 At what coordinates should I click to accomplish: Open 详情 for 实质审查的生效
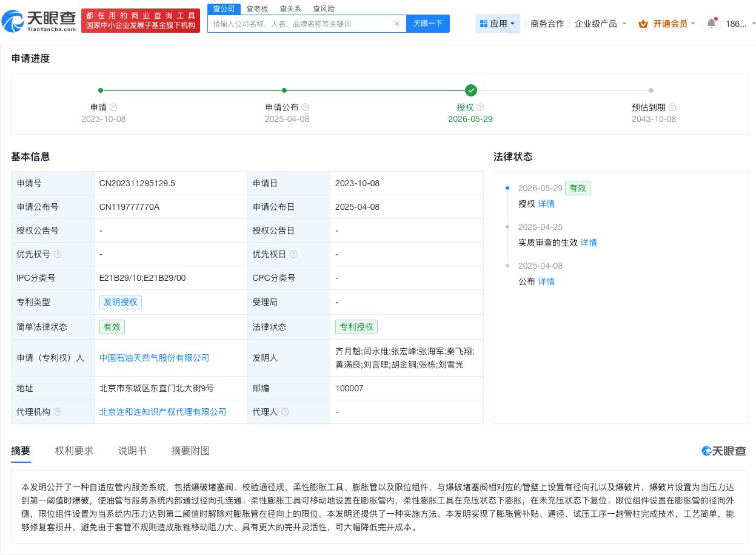click(589, 243)
